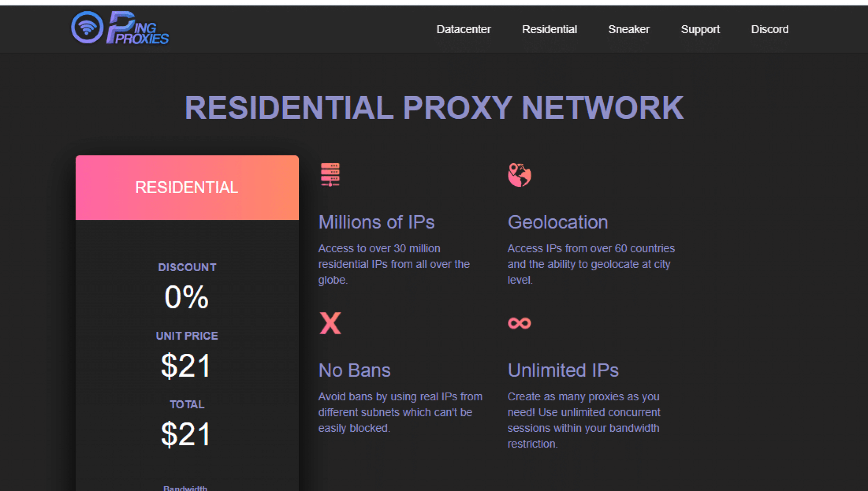Image resolution: width=868 pixels, height=491 pixels.
Task: Click the pink X No Bans icon
Action: tap(330, 323)
